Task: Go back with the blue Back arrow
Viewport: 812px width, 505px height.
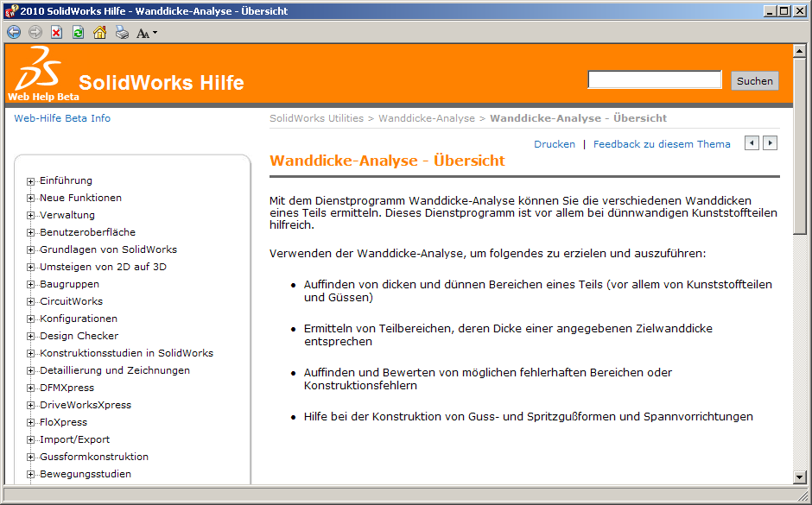Action: click(x=14, y=33)
